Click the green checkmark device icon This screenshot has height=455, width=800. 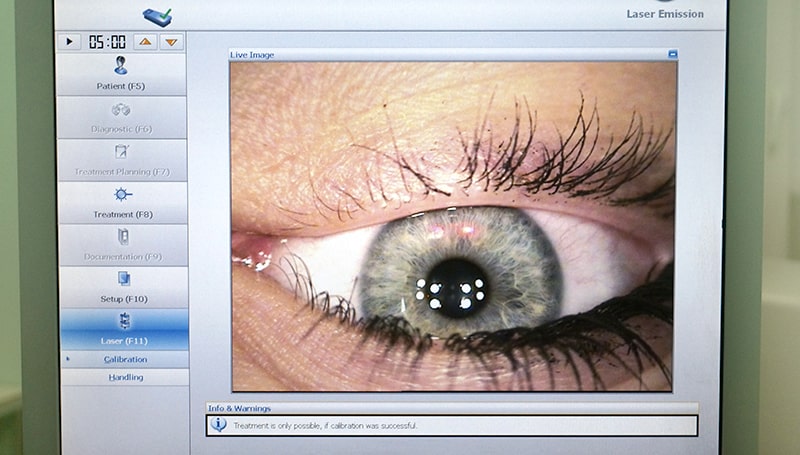157,16
